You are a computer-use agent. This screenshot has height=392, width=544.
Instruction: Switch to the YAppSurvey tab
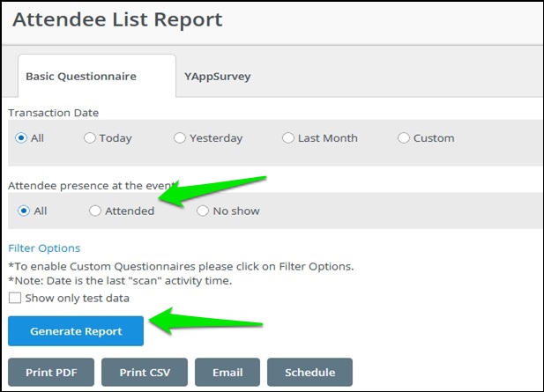[x=217, y=77]
